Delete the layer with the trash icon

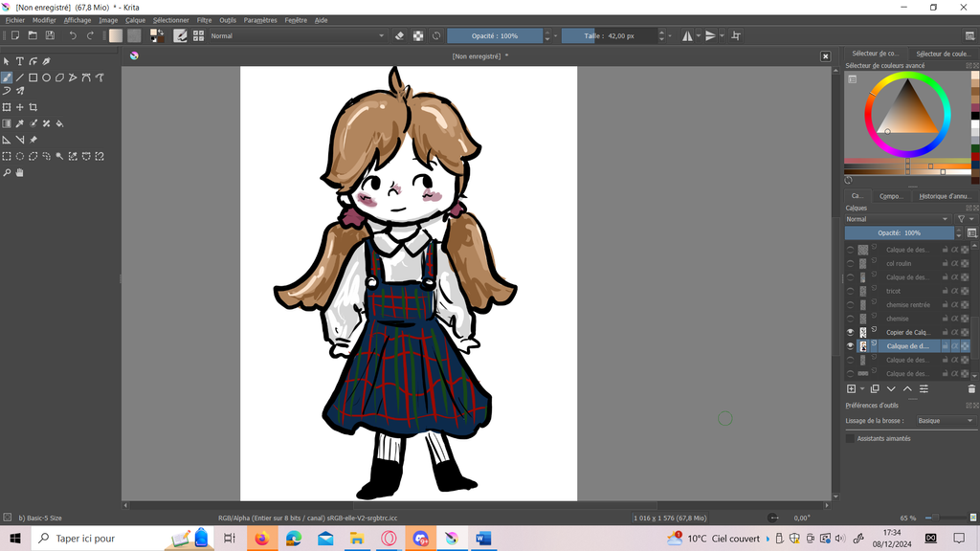point(971,389)
